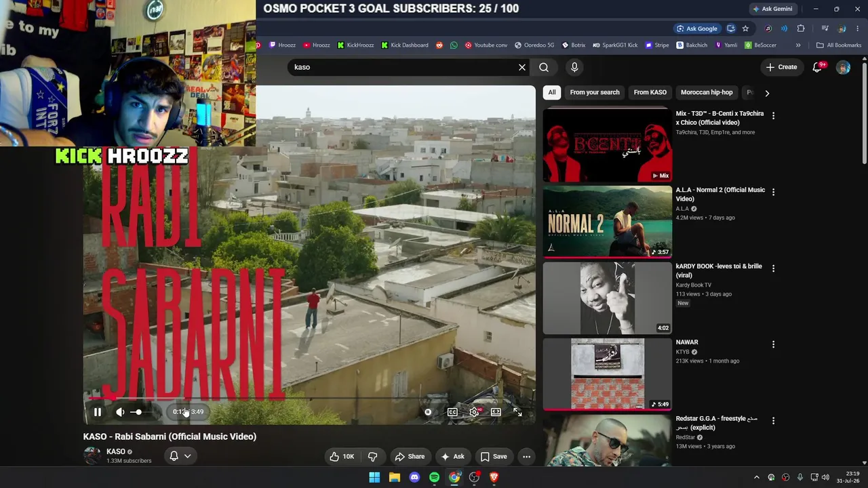Open the Ask AI button
The image size is (868, 488).
pyautogui.click(x=452, y=457)
